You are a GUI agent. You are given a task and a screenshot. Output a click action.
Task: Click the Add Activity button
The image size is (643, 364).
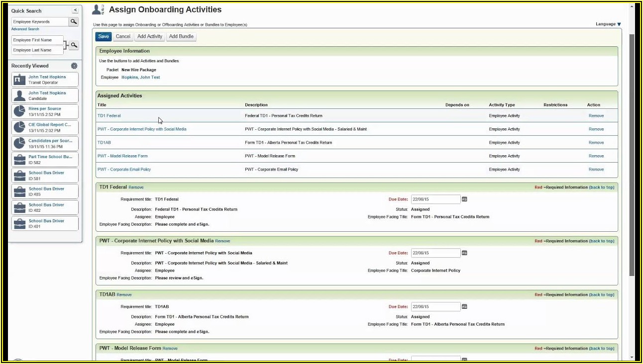pos(150,36)
